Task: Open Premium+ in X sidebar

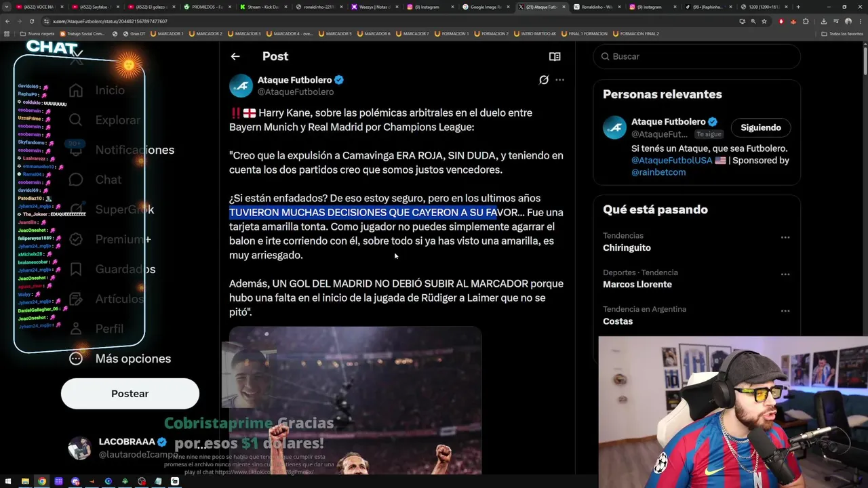Action: 110,239
